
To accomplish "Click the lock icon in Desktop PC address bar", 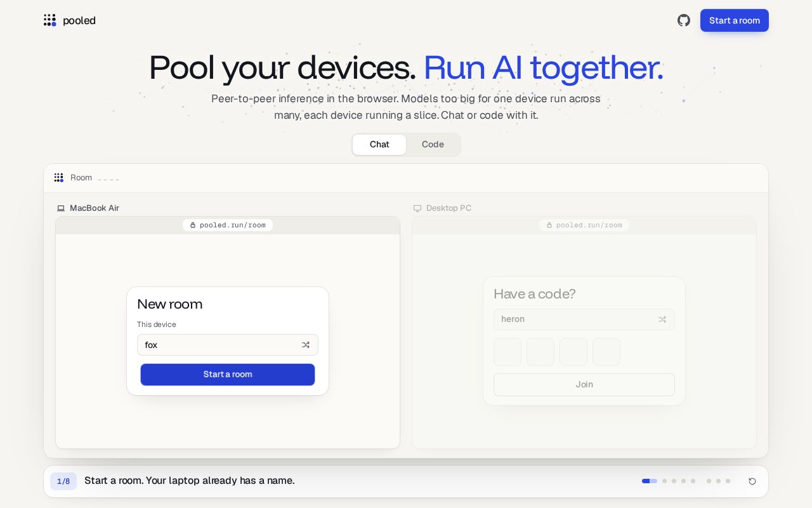I will [549, 225].
